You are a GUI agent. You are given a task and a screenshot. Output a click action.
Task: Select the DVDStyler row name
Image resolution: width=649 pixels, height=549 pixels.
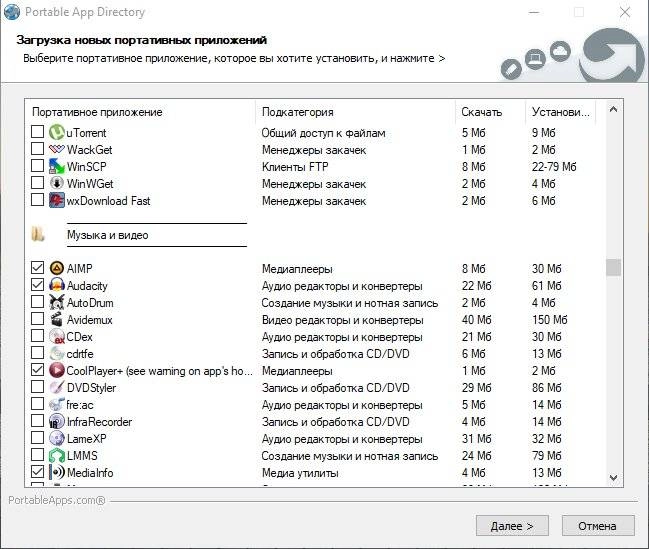pos(91,388)
